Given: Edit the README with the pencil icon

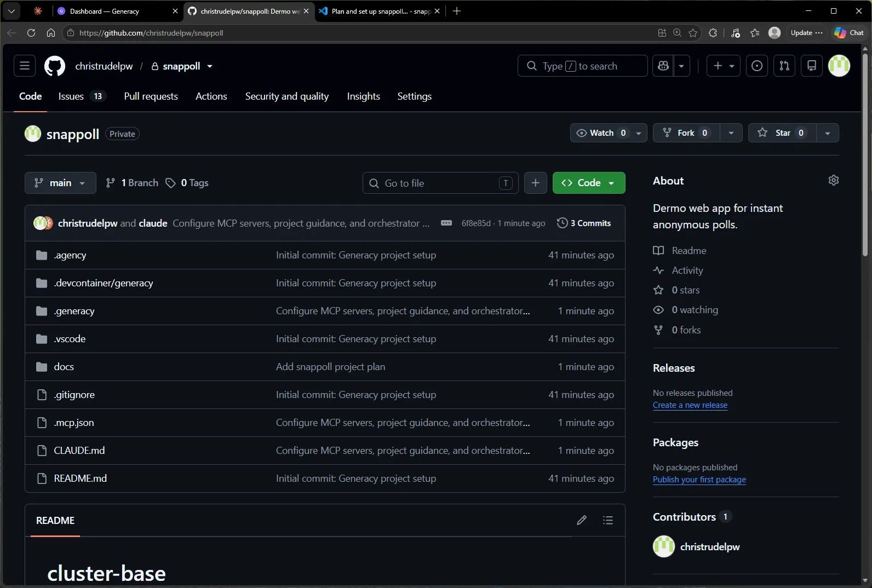Looking at the screenshot, I should click(582, 520).
